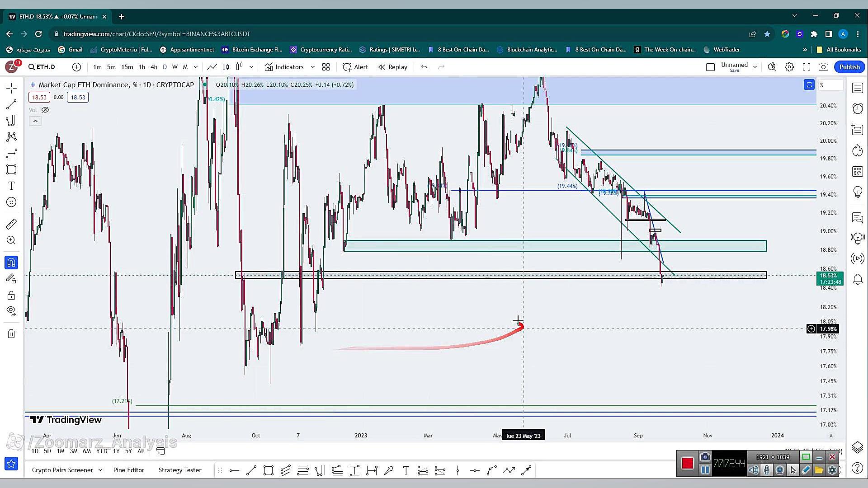Open the Pine Editor tab
This screenshot has height=488, width=868.
pyautogui.click(x=129, y=470)
